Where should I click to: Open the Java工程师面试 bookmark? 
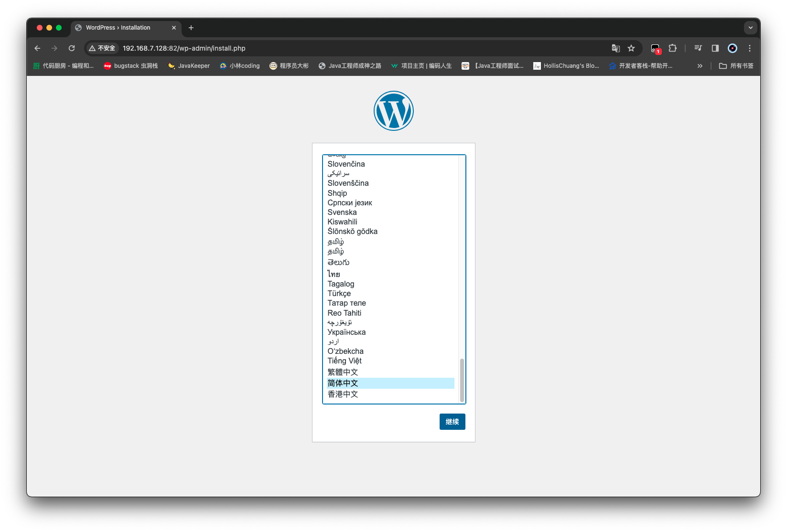[x=493, y=66]
